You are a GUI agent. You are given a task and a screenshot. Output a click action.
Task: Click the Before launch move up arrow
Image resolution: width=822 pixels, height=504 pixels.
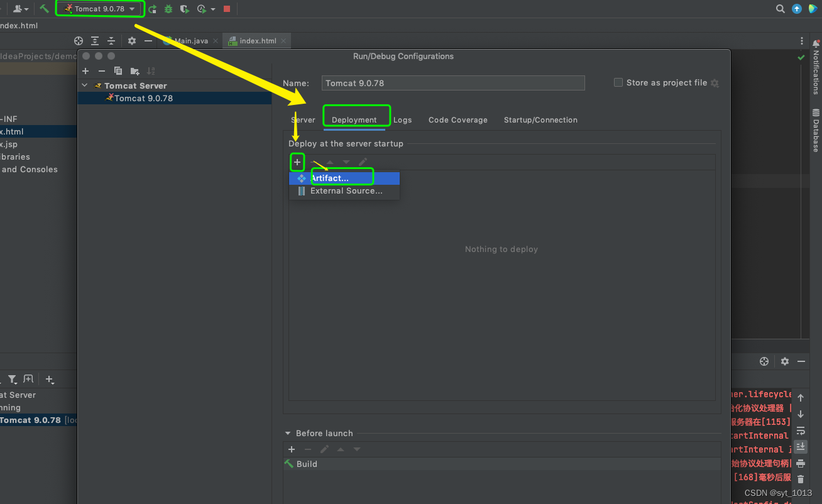click(341, 449)
